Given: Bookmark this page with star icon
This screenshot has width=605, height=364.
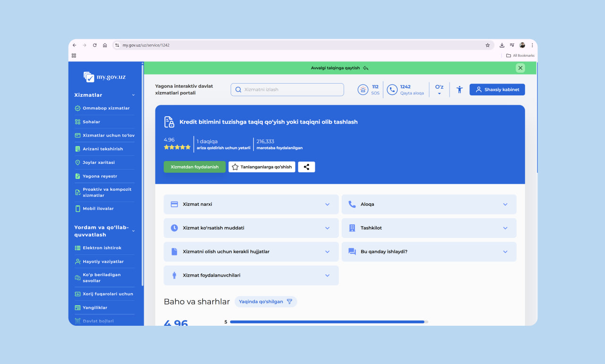Looking at the screenshot, I should (x=487, y=45).
